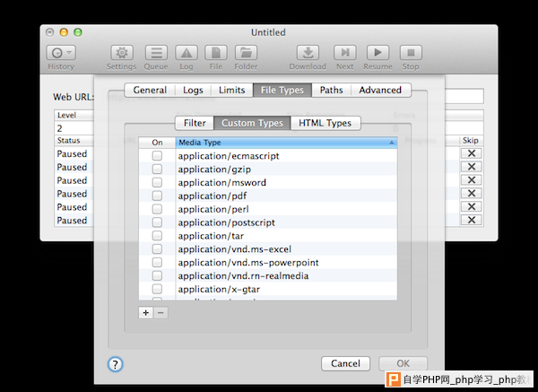Skip the second Paused row with X
The height and width of the screenshot is (392, 538).
click(x=471, y=167)
